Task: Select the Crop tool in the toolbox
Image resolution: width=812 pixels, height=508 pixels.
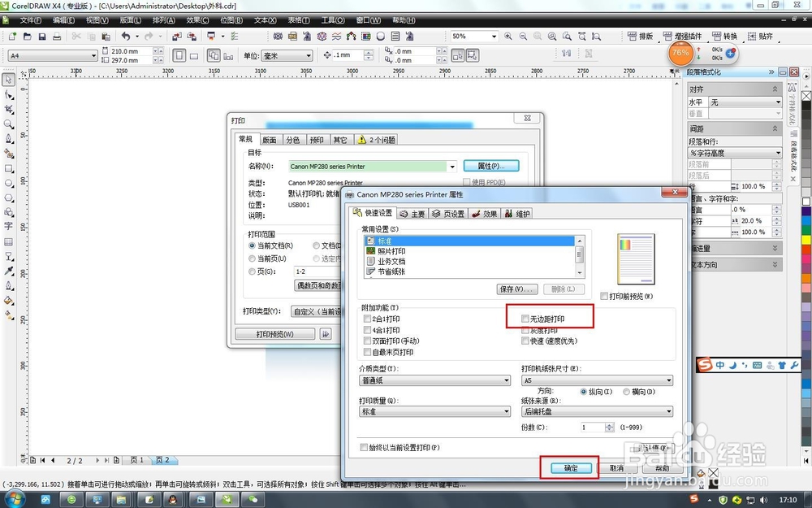Action: pos(9,110)
